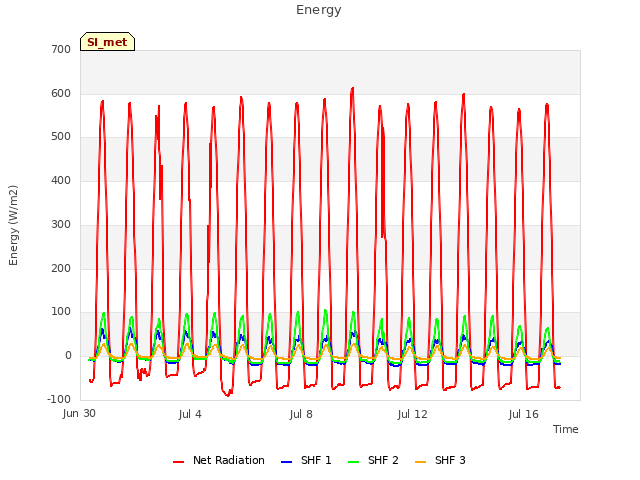Click the blue SHF 1 legend swatch
The height and width of the screenshot is (480, 640).
tap(287, 462)
